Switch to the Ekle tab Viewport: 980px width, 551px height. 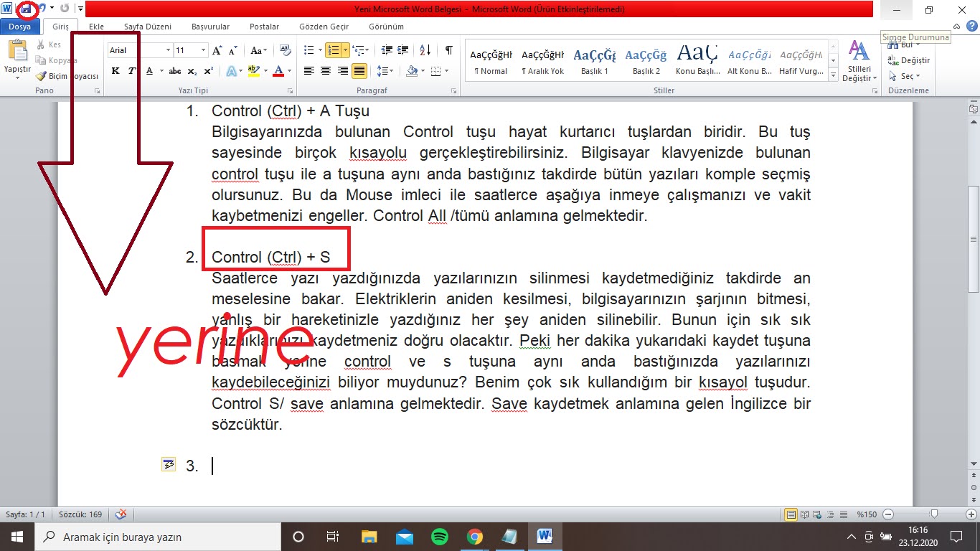tap(96, 27)
